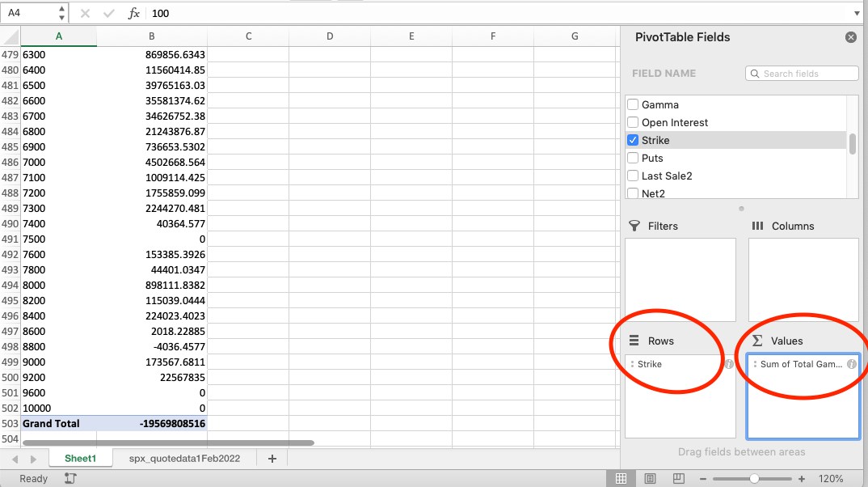Open the formula bar expander arrow

tap(857, 13)
